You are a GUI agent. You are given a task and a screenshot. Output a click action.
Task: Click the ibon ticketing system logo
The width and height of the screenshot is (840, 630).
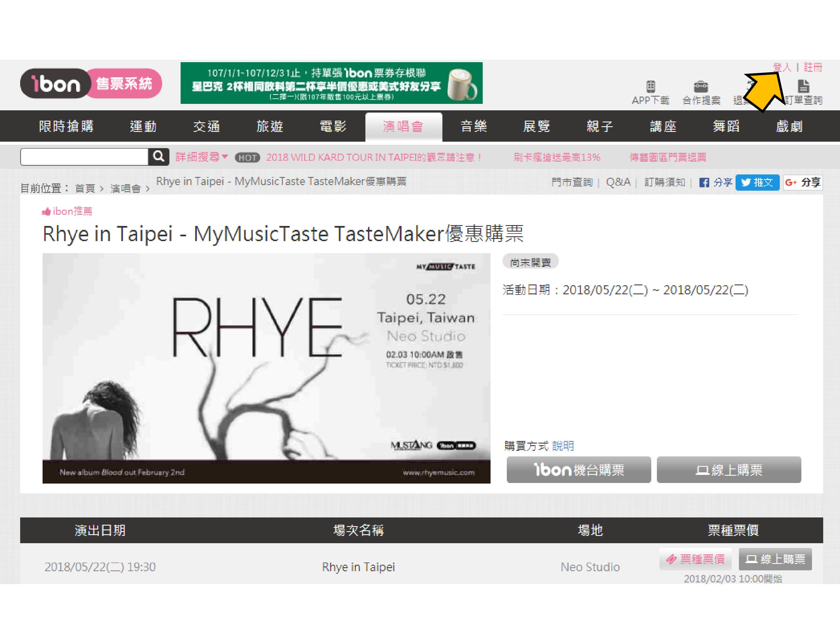point(91,83)
